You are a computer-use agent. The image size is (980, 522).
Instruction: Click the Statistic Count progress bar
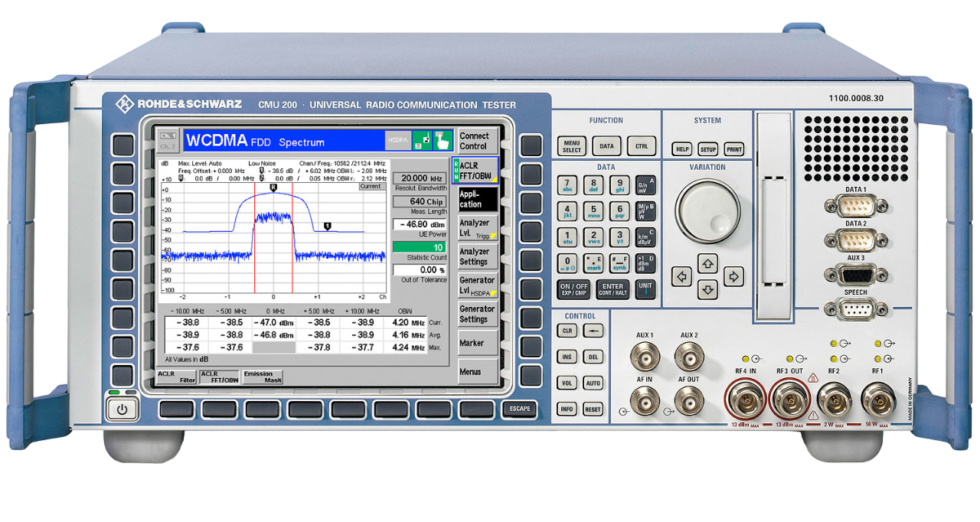click(x=420, y=247)
